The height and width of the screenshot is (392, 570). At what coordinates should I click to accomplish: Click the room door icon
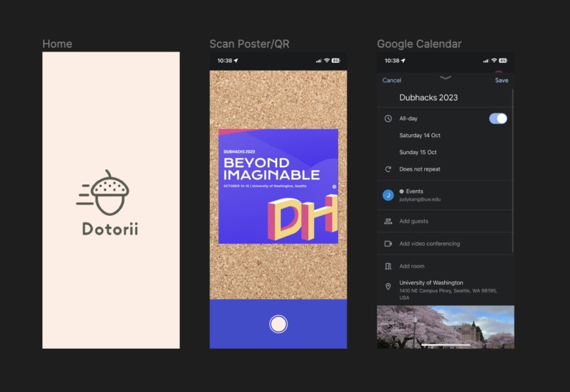[x=388, y=266]
